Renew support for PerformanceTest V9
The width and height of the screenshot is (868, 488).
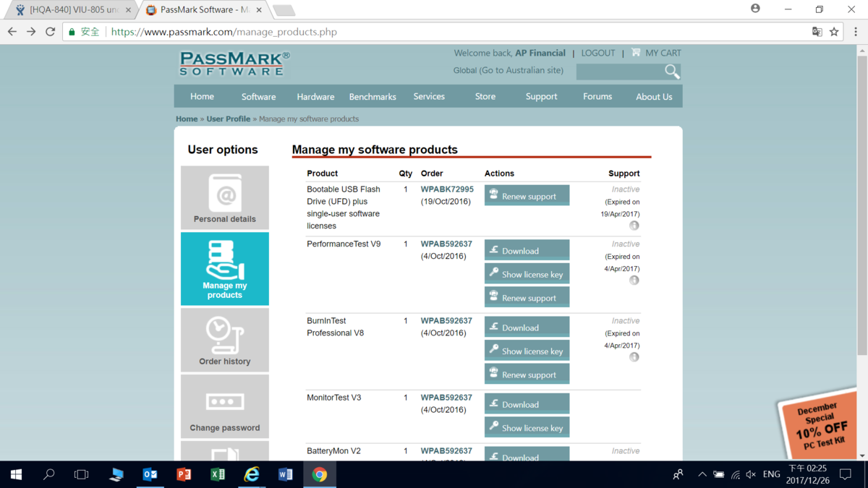(x=527, y=297)
